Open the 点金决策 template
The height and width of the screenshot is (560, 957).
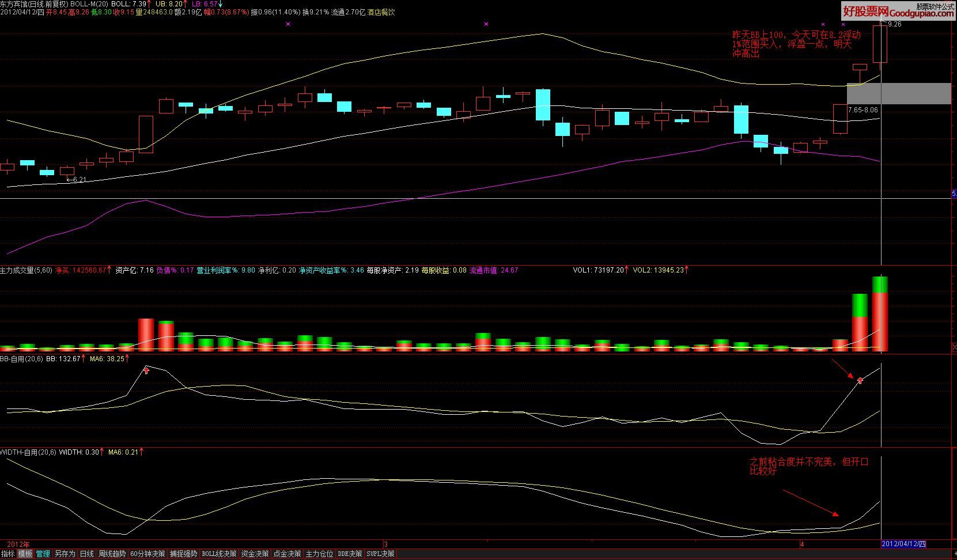pyautogui.click(x=287, y=554)
